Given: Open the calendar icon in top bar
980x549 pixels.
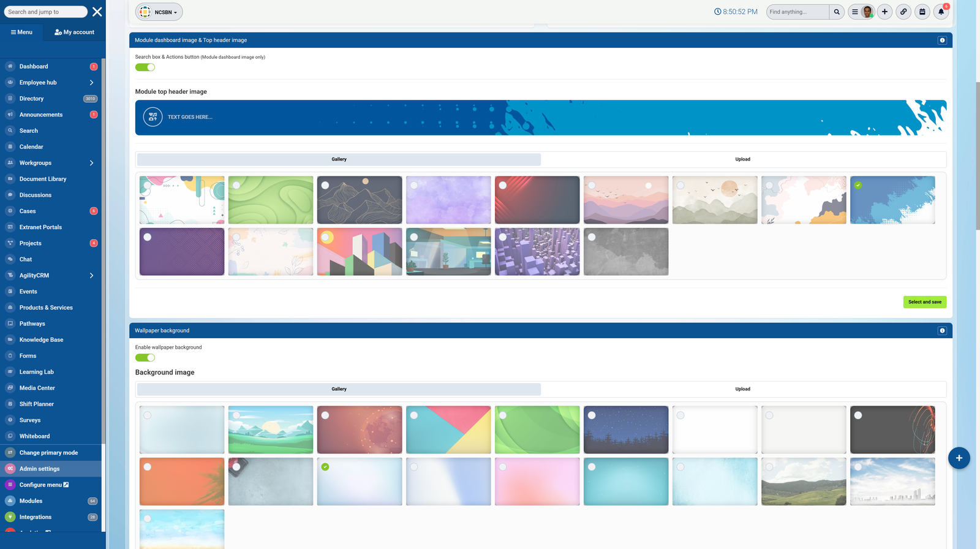Looking at the screenshot, I should tap(922, 12).
